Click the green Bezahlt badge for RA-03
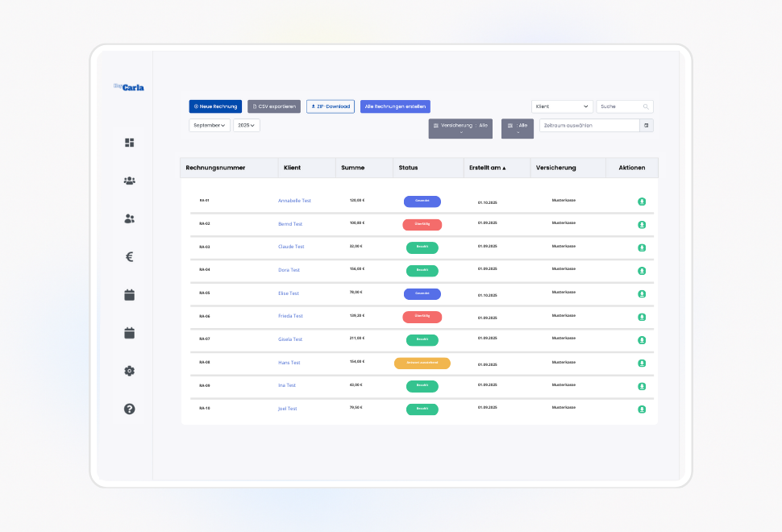 tap(422, 247)
